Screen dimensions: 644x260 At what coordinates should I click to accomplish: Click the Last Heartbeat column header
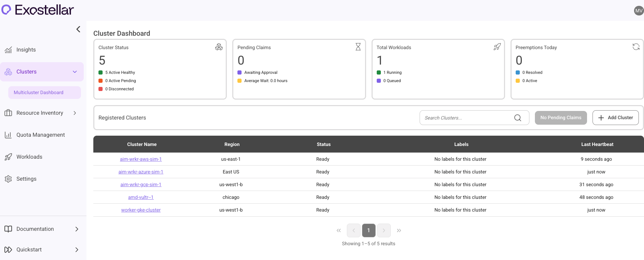[597, 144]
